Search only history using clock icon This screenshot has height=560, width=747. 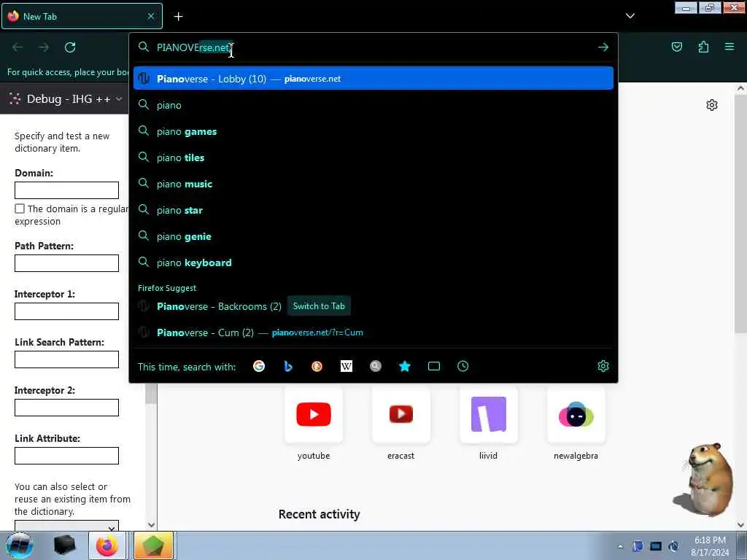pos(462,366)
